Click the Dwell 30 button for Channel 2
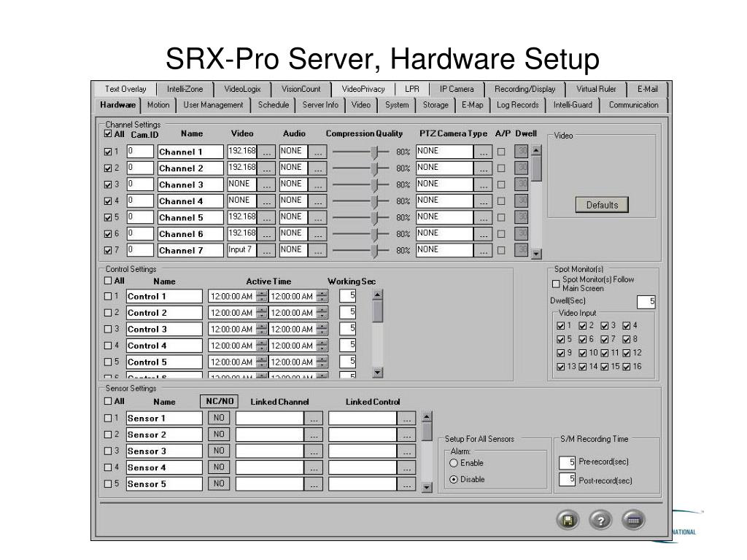Viewport: 747px width, 560px height. (x=522, y=168)
